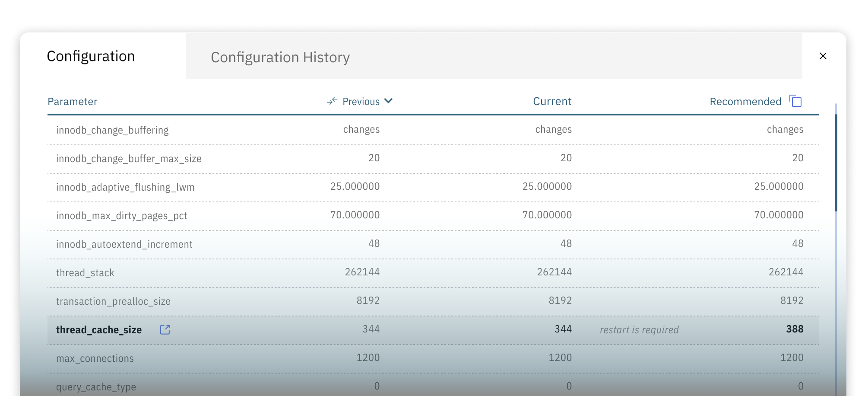The height and width of the screenshot is (396, 868).
Task: Click the compare arrows icon beside Previous
Action: click(331, 101)
